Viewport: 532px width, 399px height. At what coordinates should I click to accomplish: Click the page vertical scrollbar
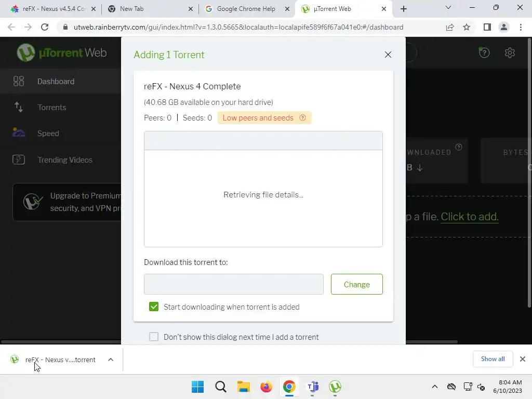529,172
